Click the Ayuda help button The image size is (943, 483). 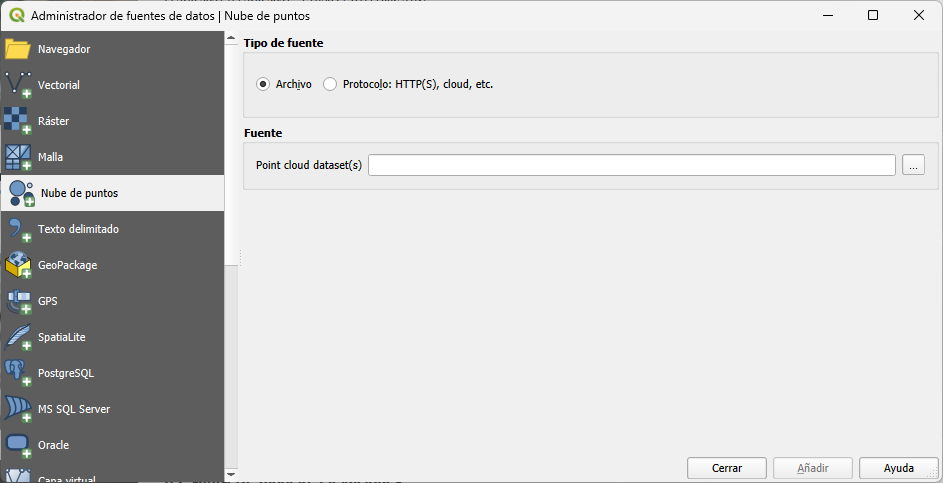[x=898, y=468]
